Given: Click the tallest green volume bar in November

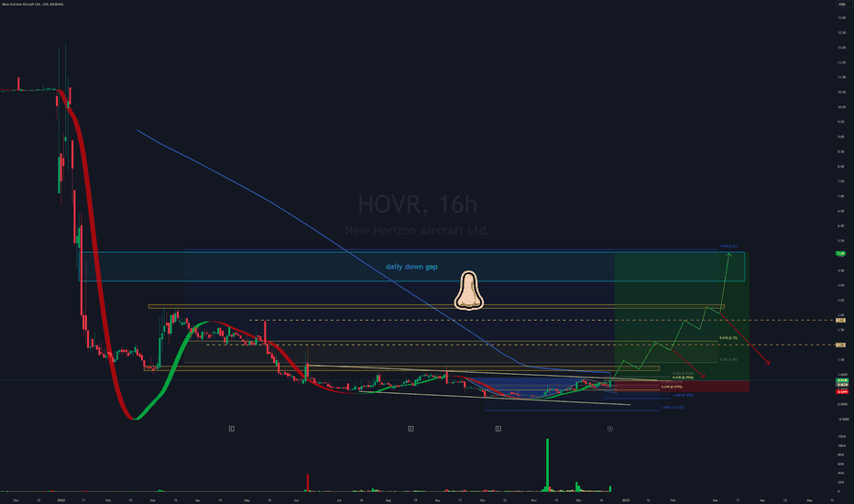Looking at the screenshot, I should [547, 465].
